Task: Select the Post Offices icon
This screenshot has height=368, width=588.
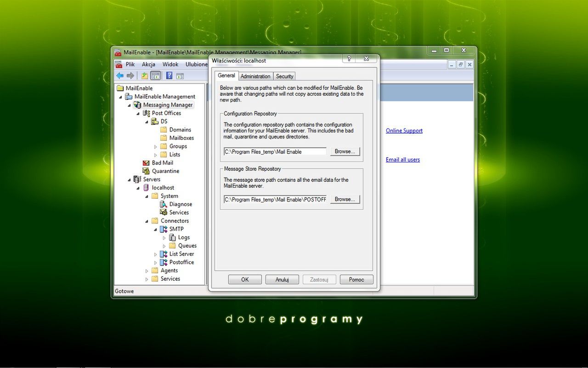Action: (x=146, y=113)
